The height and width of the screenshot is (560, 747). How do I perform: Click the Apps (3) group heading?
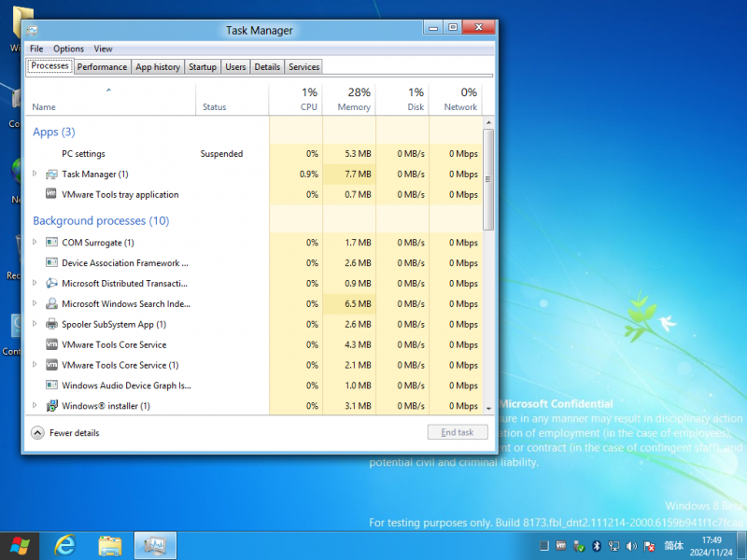point(54,132)
